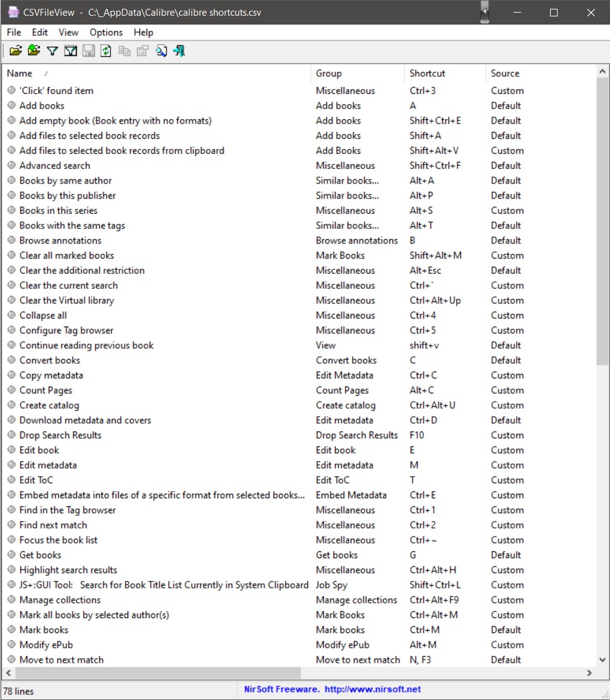Sort by the Group column header
This screenshot has height=700, width=610.
pyautogui.click(x=357, y=73)
